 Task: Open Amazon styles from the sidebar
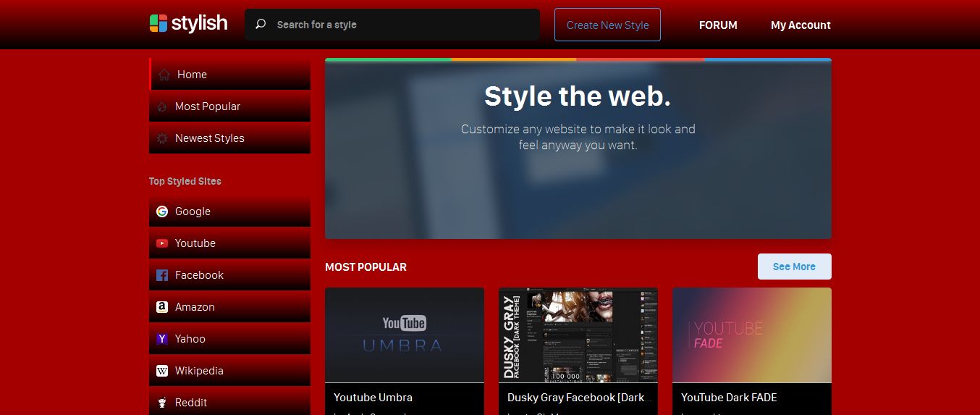229,306
